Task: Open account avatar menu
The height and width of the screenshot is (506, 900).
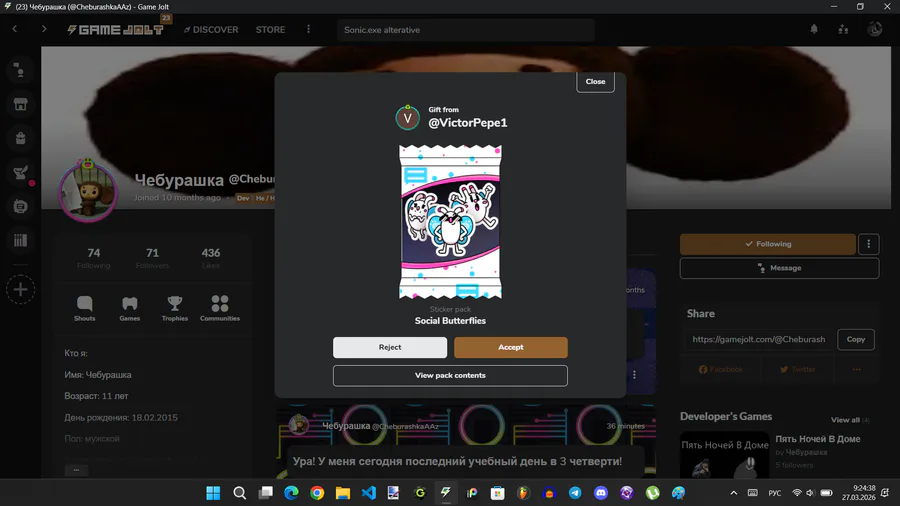Action: pyautogui.click(x=874, y=29)
